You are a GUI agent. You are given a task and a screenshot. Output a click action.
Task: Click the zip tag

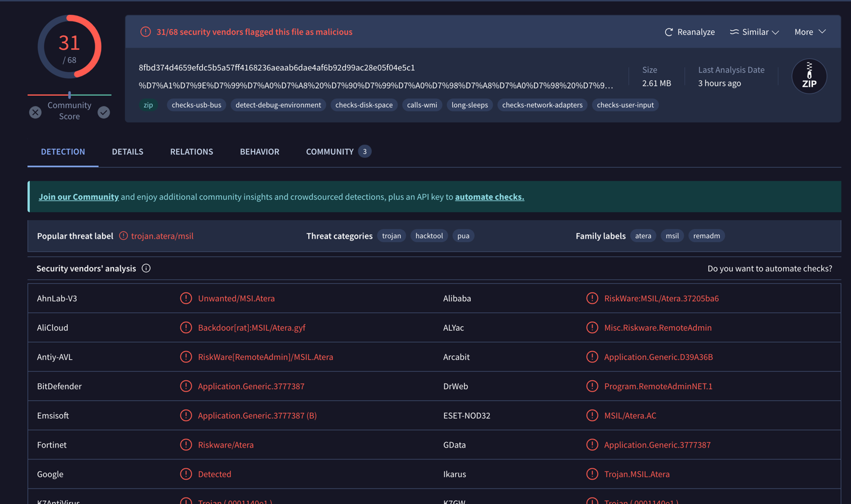(x=148, y=105)
